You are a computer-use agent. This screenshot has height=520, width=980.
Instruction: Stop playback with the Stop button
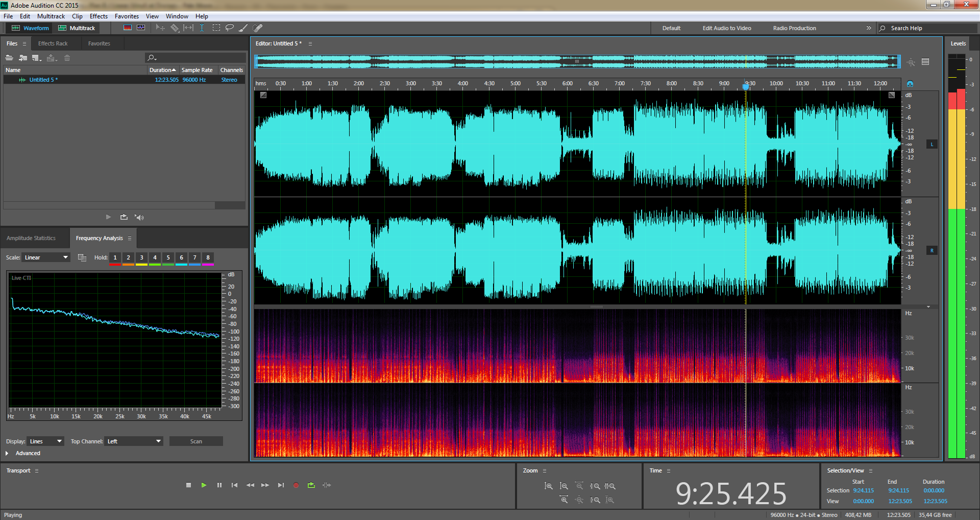188,485
